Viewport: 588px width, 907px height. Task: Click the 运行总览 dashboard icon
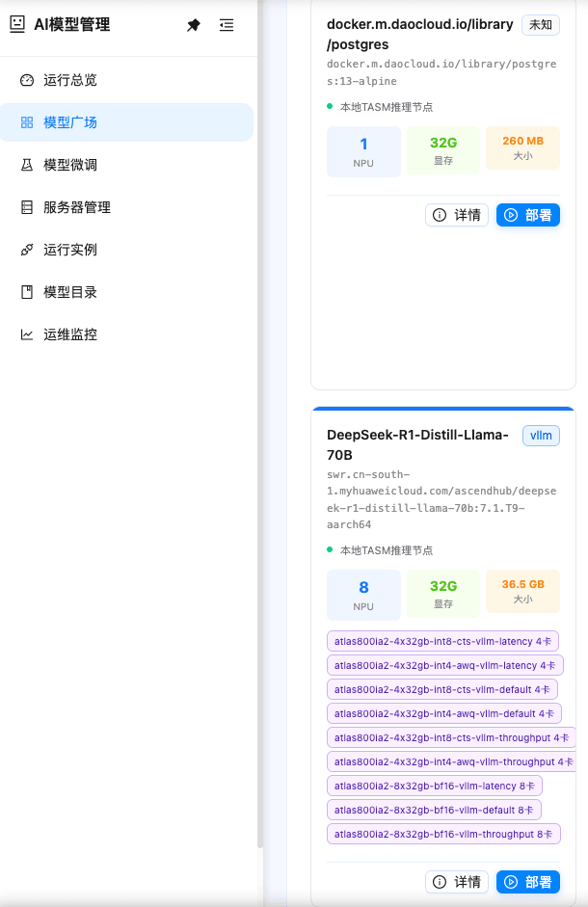[x=27, y=80]
